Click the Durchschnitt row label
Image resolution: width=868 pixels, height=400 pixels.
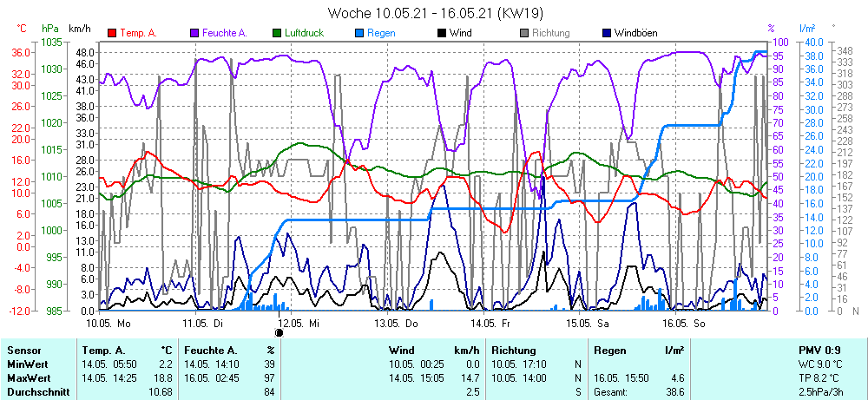pos(35,392)
